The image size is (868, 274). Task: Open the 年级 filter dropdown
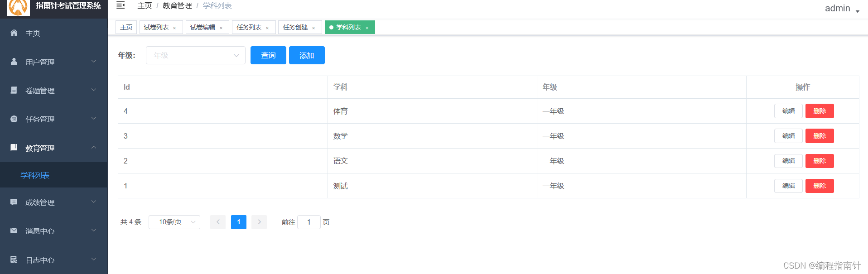(x=195, y=55)
